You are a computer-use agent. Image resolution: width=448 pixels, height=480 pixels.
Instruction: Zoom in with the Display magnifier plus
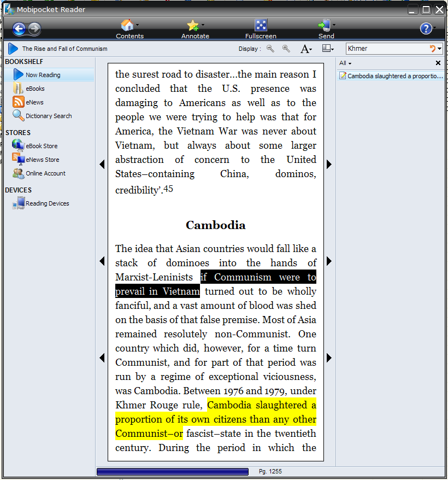pos(286,49)
